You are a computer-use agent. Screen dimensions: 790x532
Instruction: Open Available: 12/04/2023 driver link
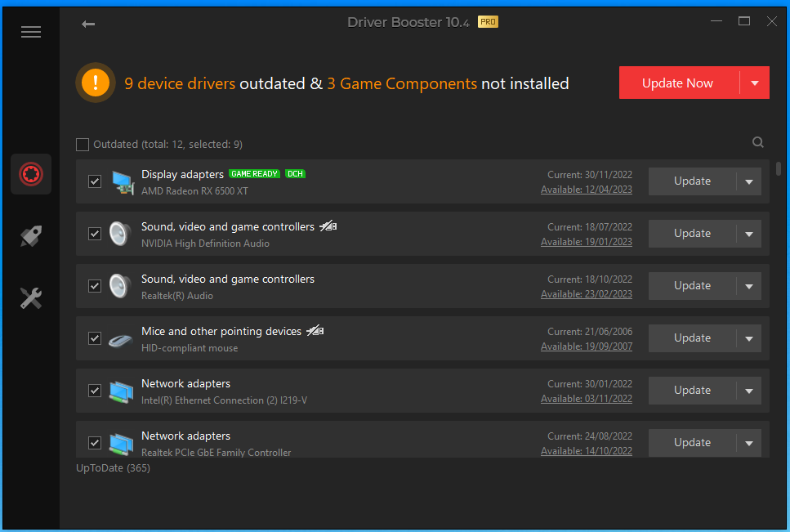click(586, 190)
